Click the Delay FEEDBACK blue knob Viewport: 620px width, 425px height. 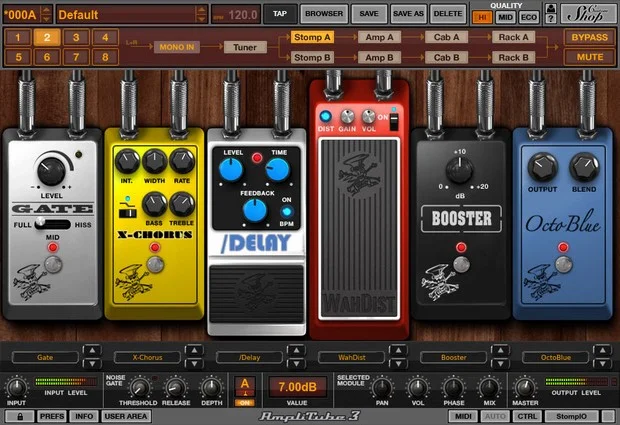coord(255,210)
